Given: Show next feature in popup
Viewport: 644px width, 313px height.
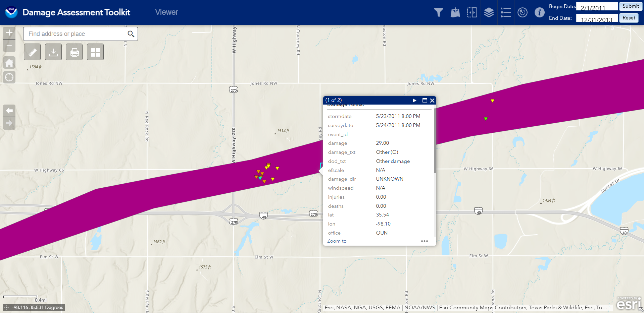Looking at the screenshot, I should pos(414,101).
